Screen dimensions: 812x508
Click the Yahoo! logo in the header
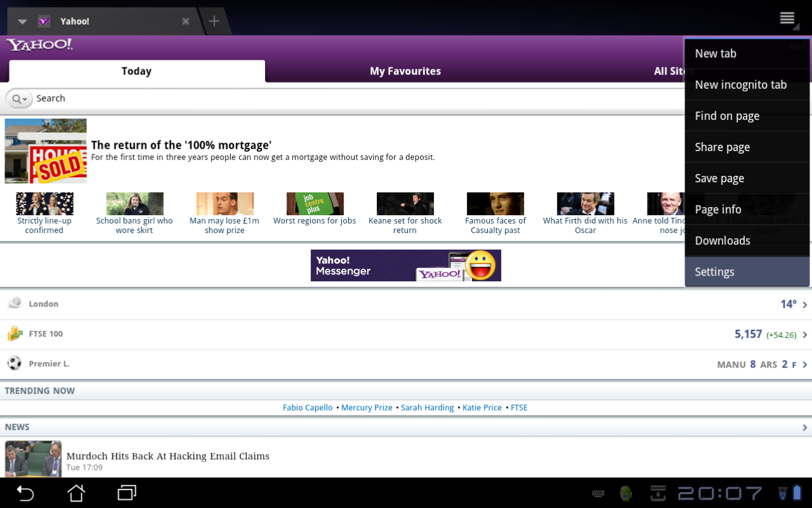(x=40, y=45)
